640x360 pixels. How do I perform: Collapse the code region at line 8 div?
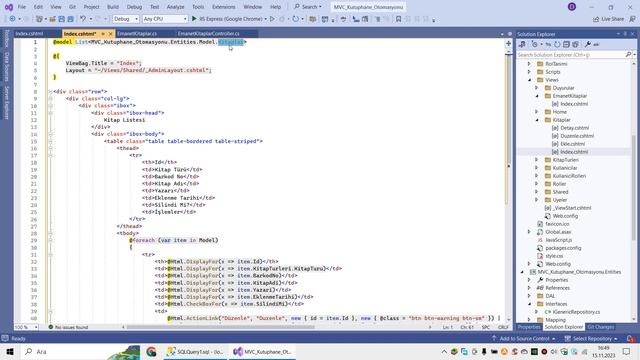point(51,91)
